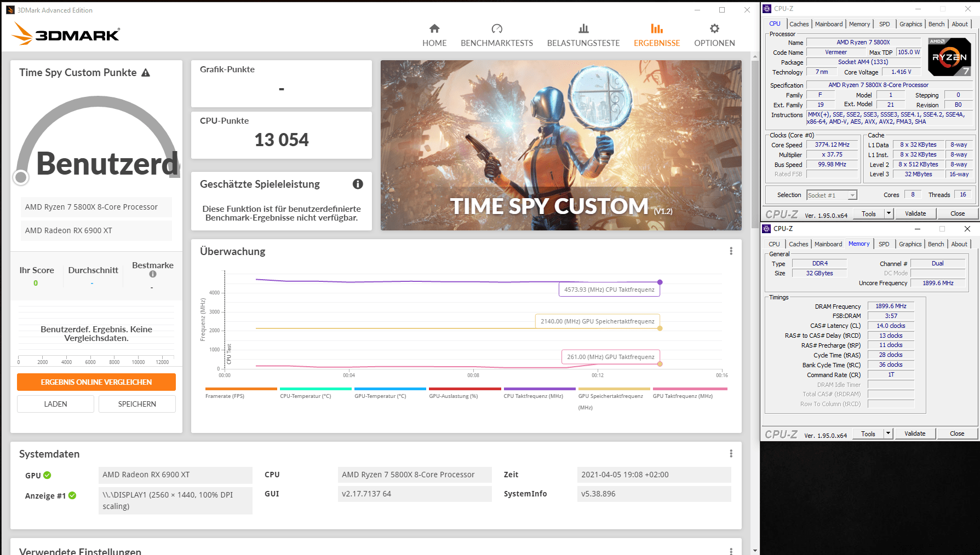
Task: Click info icon for Geschätzte Spieleleistung
Action: (358, 184)
